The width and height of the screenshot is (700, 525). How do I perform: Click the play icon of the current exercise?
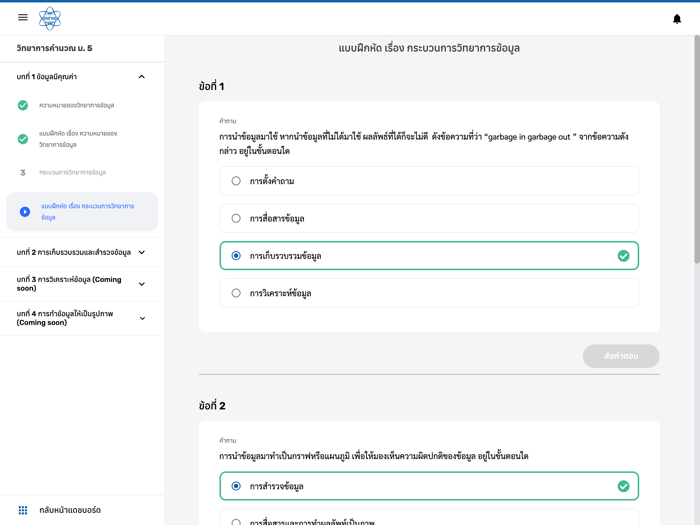click(25, 212)
